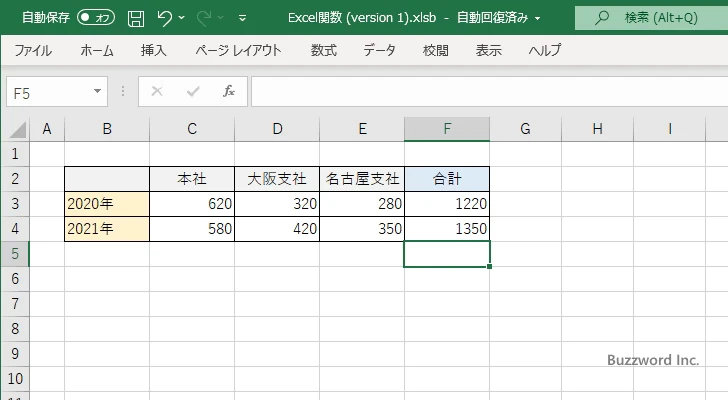Switch to the 表示 tab
728x400 pixels.
(488, 50)
